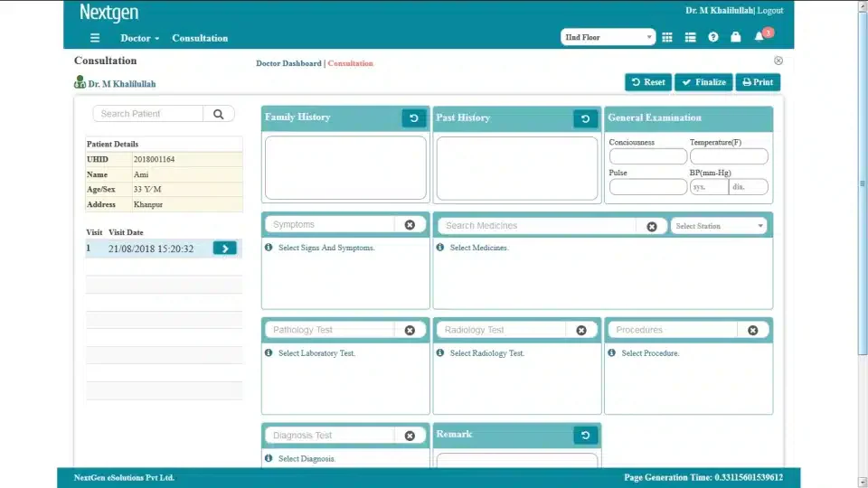
Task: Open the Doctor menu dropdown
Action: 139,38
